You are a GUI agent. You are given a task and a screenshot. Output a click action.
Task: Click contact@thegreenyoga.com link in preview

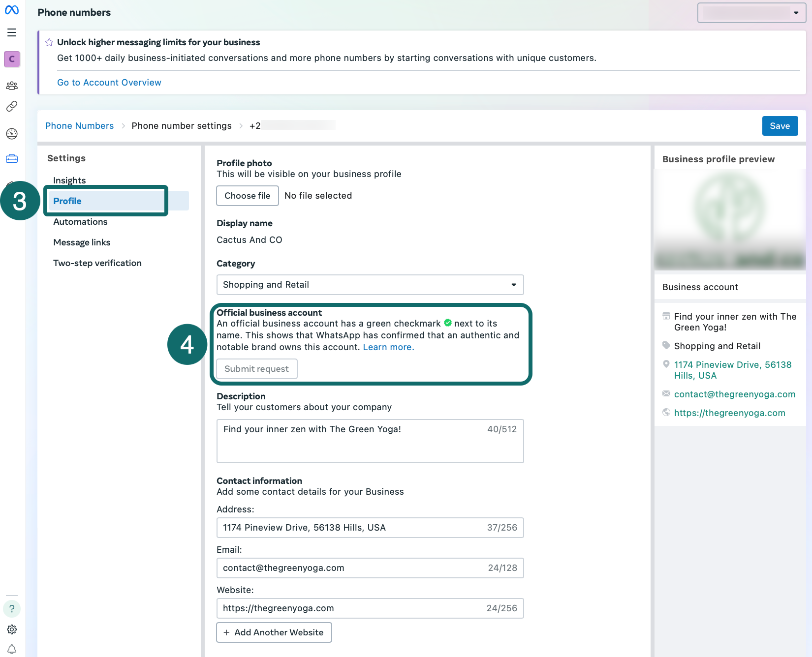[735, 394]
